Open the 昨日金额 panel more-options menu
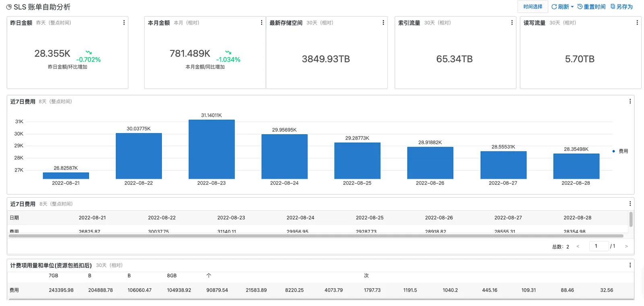644x306 pixels. pos(124,23)
